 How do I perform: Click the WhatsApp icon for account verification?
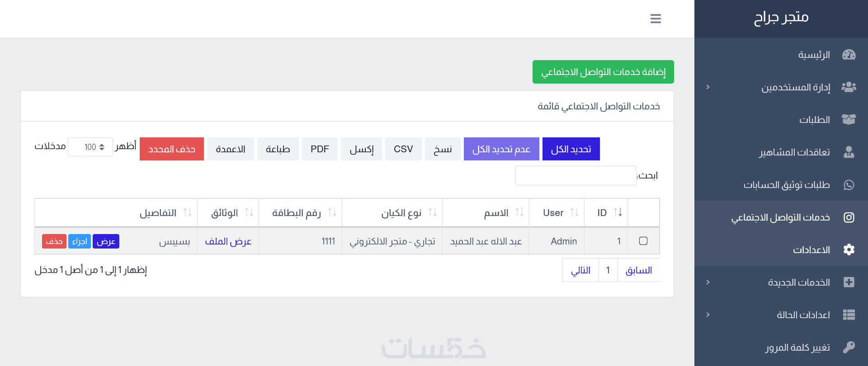tap(849, 185)
